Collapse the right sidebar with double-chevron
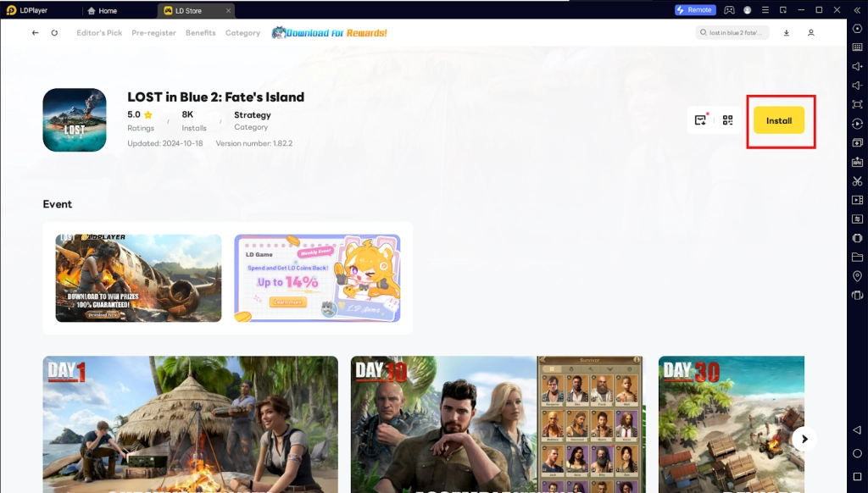The image size is (868, 493). (857, 10)
